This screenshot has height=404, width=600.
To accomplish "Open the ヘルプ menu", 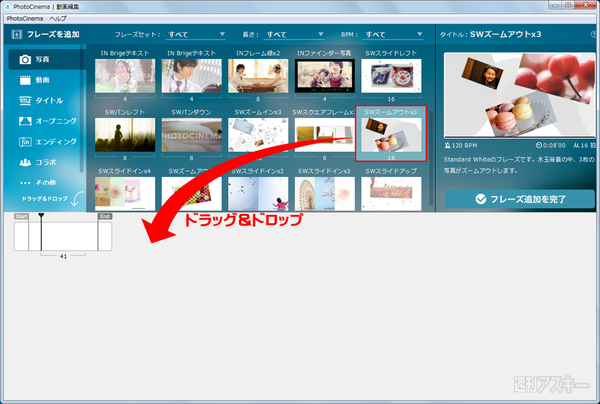I will [x=58, y=18].
